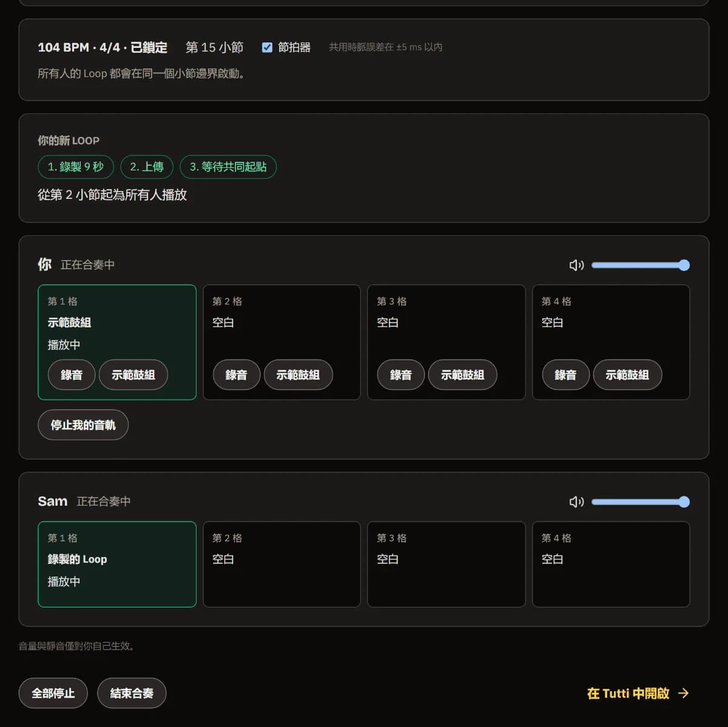Click 正在合奏中 status next to 你
This screenshot has width=728, height=727.
87,265
